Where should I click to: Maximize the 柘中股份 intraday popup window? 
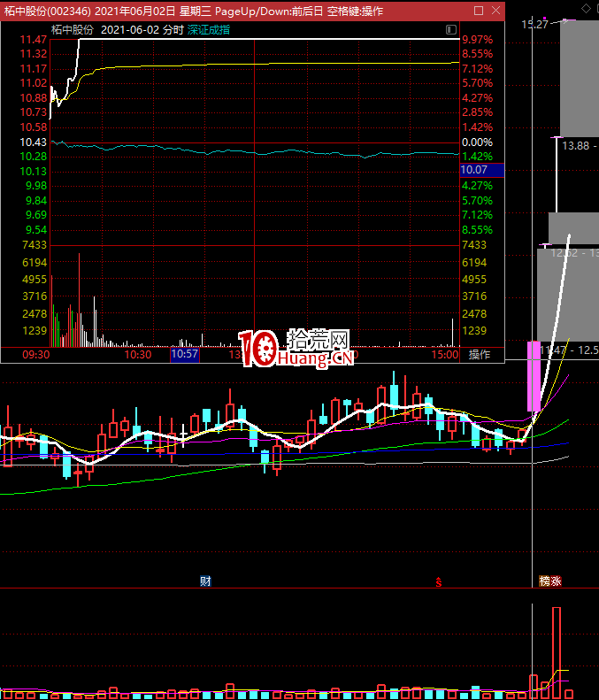coord(479,11)
